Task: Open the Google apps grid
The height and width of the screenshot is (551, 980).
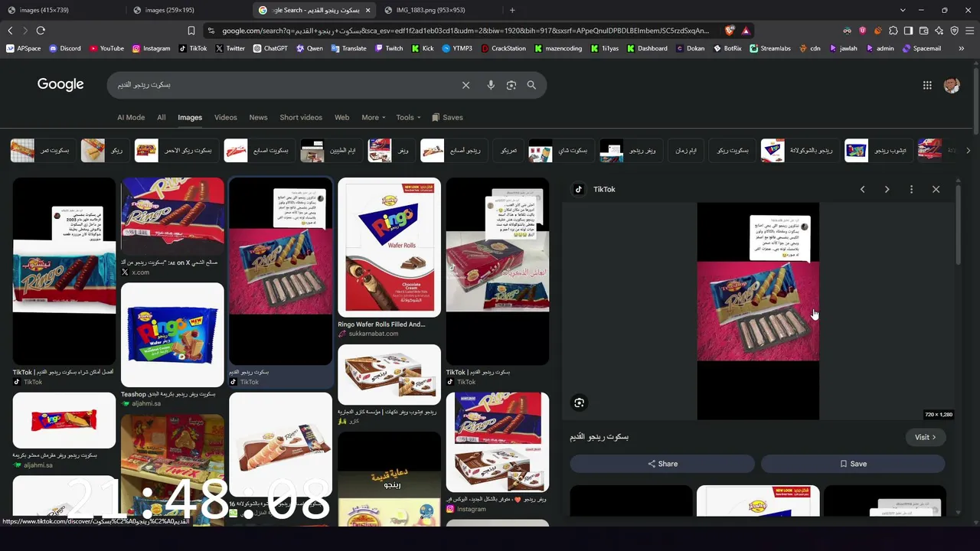Action: 927,86
